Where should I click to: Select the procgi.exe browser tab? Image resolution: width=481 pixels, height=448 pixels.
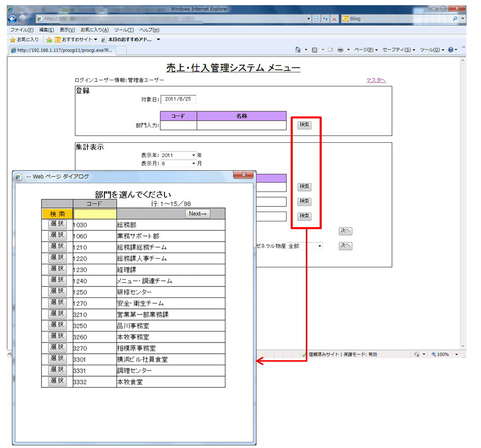(62, 50)
